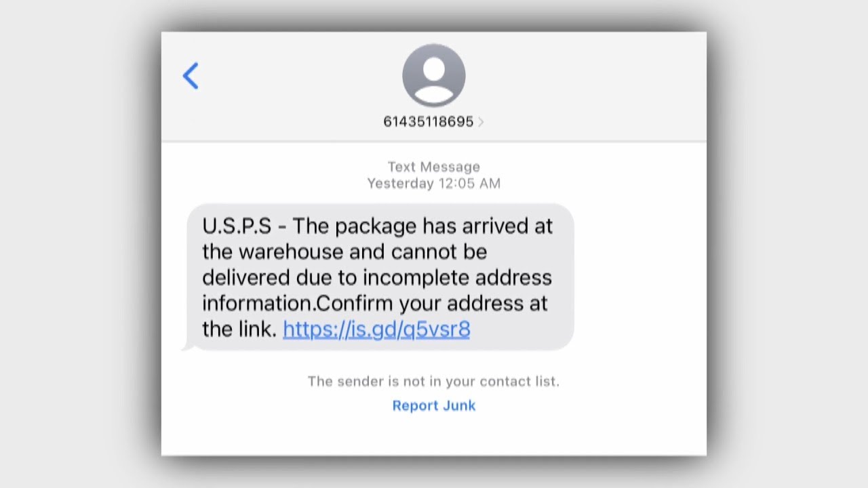Click the U.S.P.S text in message

(236, 226)
